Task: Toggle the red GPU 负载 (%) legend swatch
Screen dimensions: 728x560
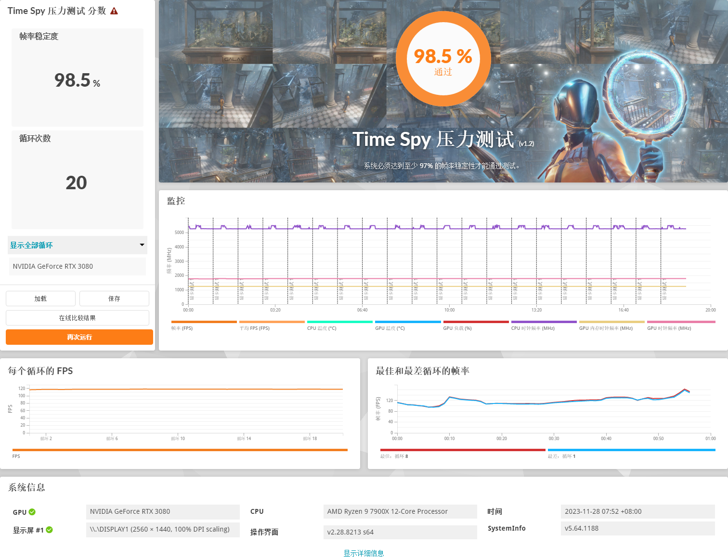Action: pos(476,322)
